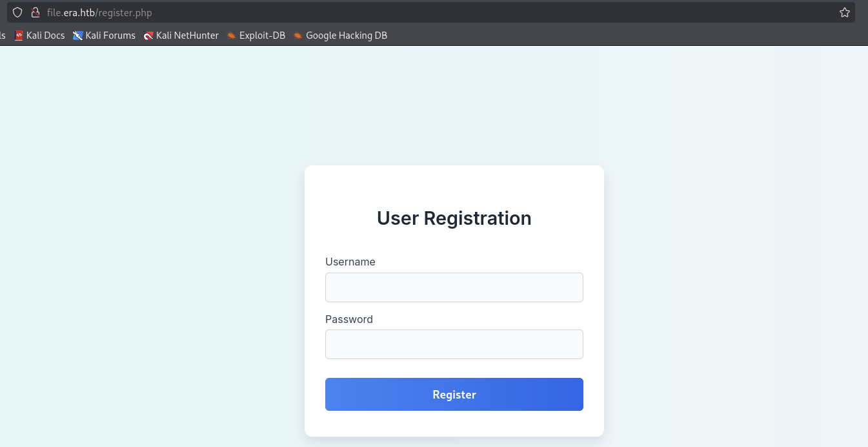Open the tracking protection shield icon

(x=17, y=12)
